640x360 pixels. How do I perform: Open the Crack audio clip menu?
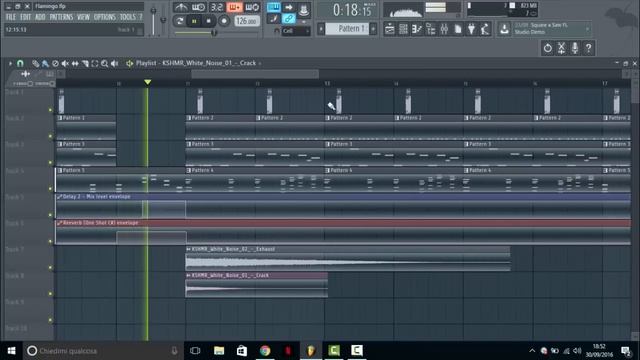(189, 275)
